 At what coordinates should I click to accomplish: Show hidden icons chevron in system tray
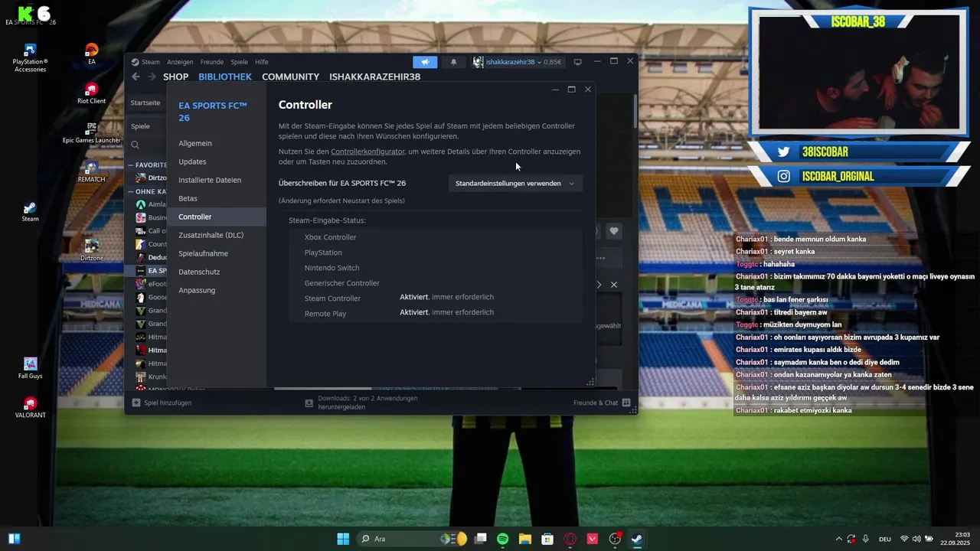pyautogui.click(x=838, y=539)
